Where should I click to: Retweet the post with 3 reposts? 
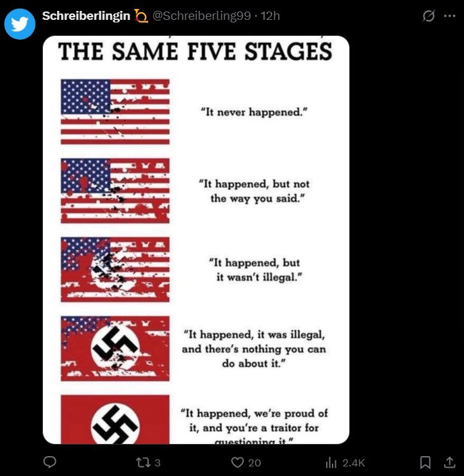tap(148, 463)
